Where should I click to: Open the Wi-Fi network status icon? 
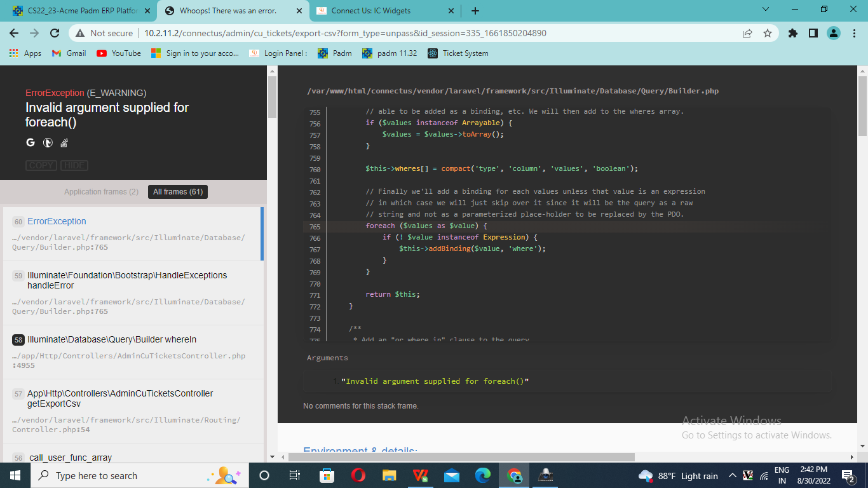(x=764, y=475)
